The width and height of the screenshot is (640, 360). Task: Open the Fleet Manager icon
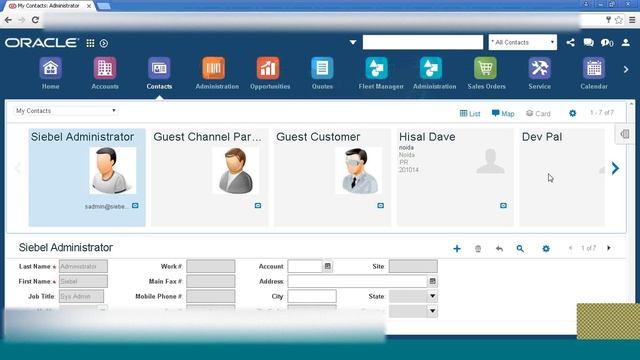[x=376, y=68]
